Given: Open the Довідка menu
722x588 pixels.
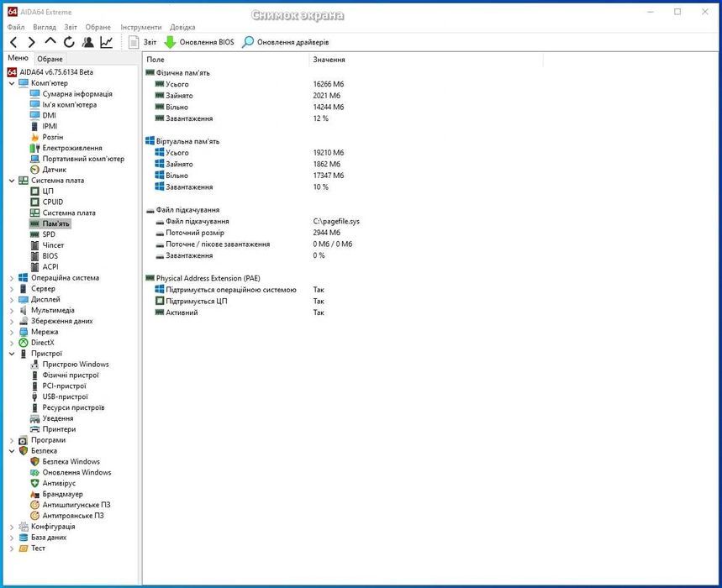Looking at the screenshot, I should (182, 27).
